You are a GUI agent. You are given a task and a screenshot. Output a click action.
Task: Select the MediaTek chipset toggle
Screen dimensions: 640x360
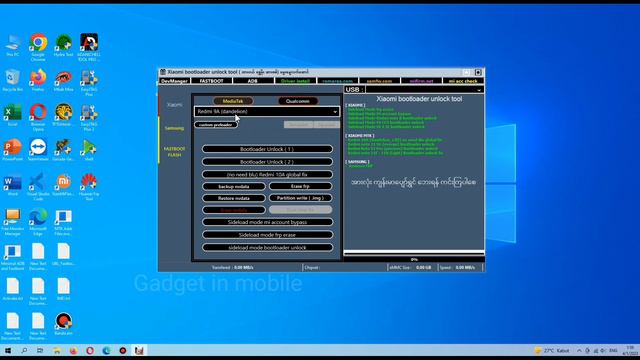click(233, 101)
